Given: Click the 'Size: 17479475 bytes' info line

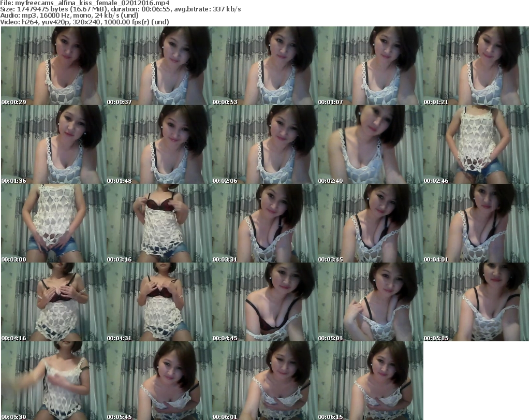Looking at the screenshot, I should 120,9.
